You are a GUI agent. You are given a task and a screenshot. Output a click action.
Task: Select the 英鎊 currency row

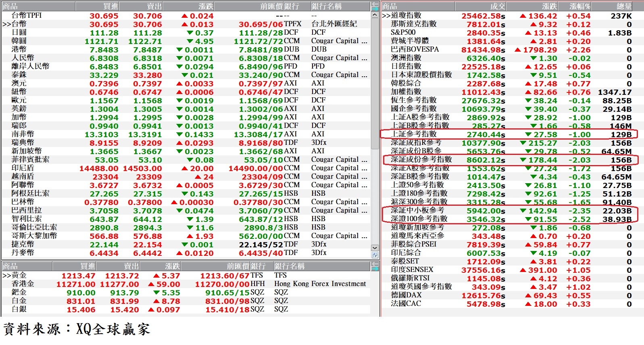(x=185, y=109)
